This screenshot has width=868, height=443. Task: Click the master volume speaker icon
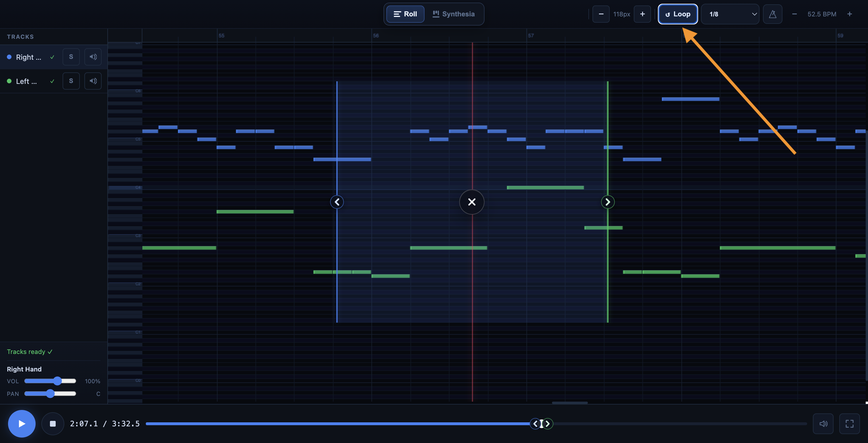[823, 423]
